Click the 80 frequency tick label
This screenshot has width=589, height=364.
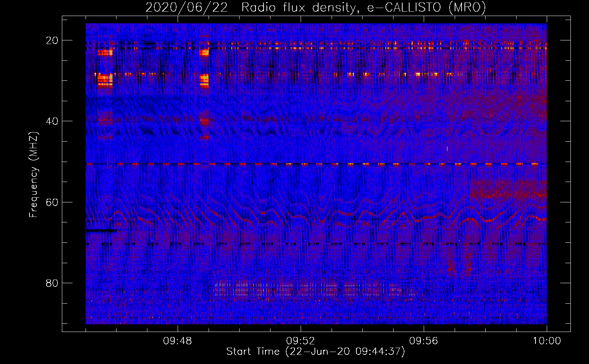(x=52, y=283)
